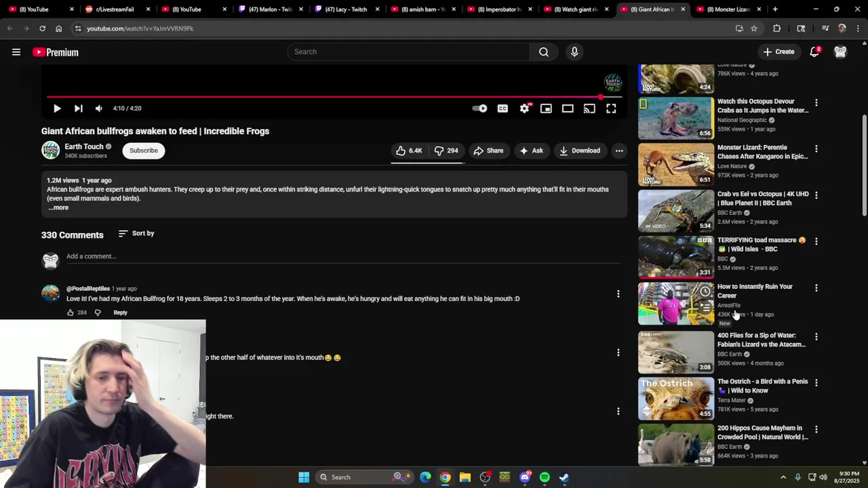This screenshot has width=868, height=488.
Task: Show hidden system tray icons
Action: point(783,477)
